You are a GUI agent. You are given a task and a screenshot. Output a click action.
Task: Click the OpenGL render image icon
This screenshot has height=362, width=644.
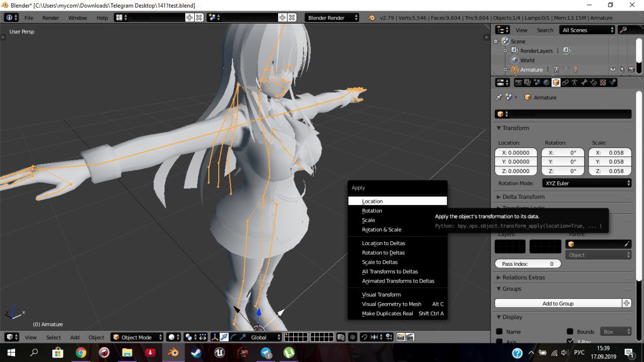pyautogui.click(x=400, y=337)
